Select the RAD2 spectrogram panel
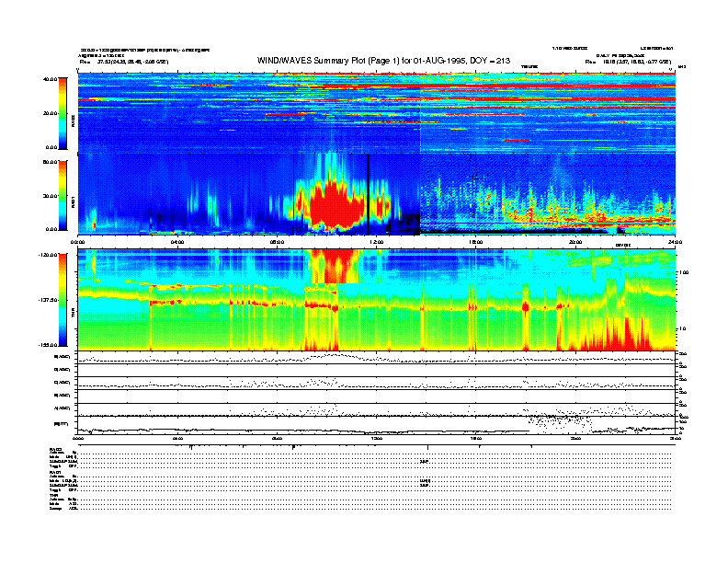The width and height of the screenshot is (728, 563). pyautogui.click(x=376, y=112)
